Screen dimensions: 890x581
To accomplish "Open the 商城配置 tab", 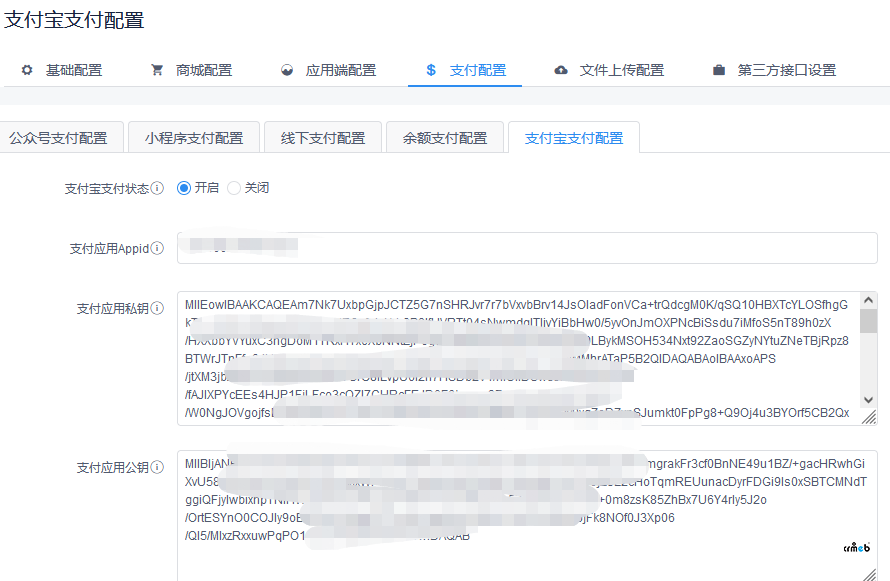I will coord(192,70).
